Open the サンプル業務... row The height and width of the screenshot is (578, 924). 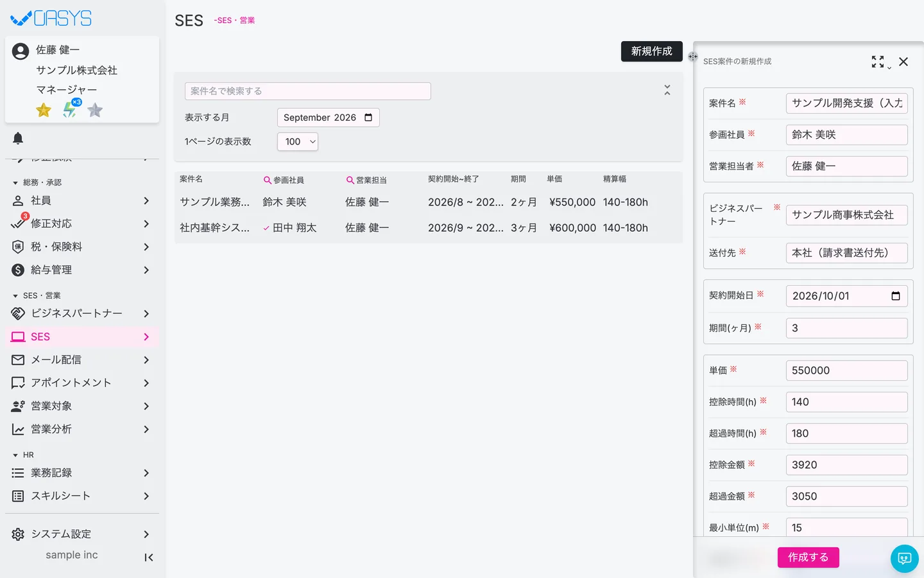point(429,202)
